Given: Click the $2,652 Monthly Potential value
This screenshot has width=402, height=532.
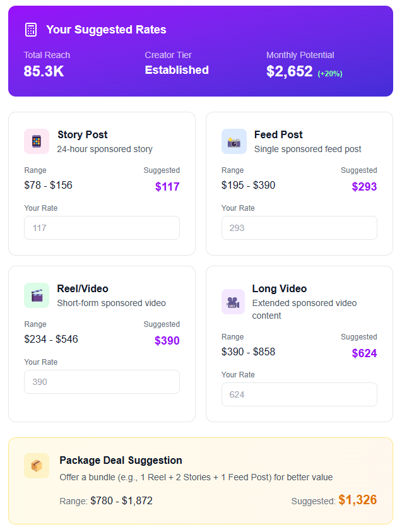Looking at the screenshot, I should [x=289, y=72].
